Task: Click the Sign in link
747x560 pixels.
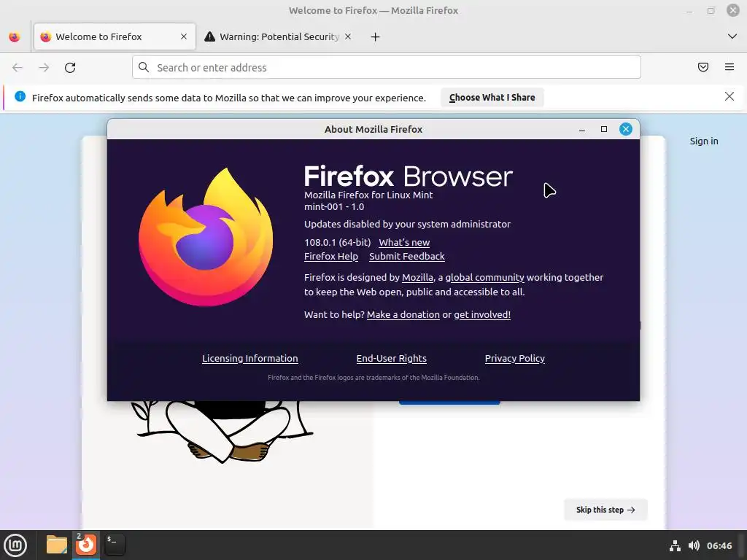Action: click(x=704, y=141)
